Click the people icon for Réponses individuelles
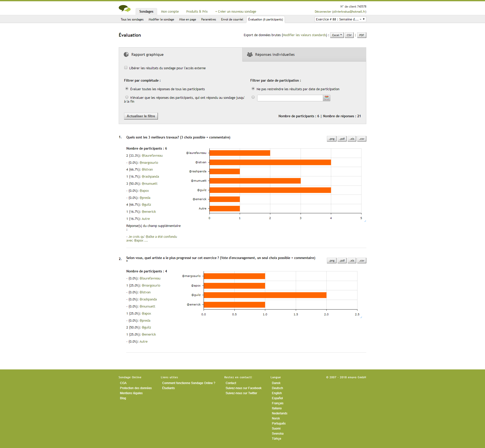 coord(250,55)
